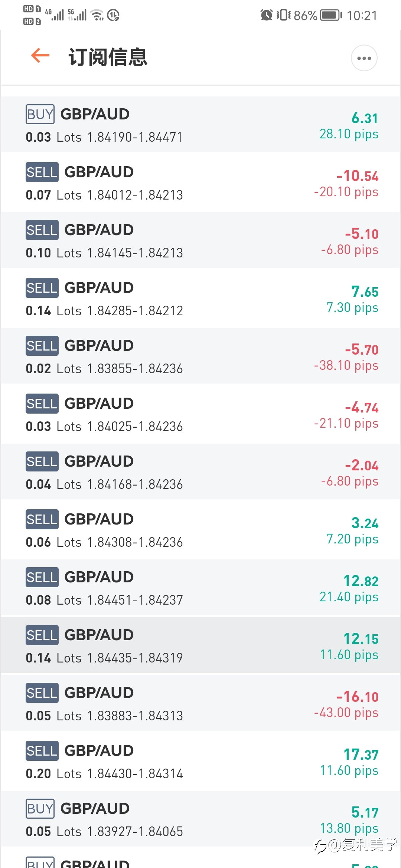
Task: Select the SELL order with 7.65 profit
Action: (x=200, y=298)
